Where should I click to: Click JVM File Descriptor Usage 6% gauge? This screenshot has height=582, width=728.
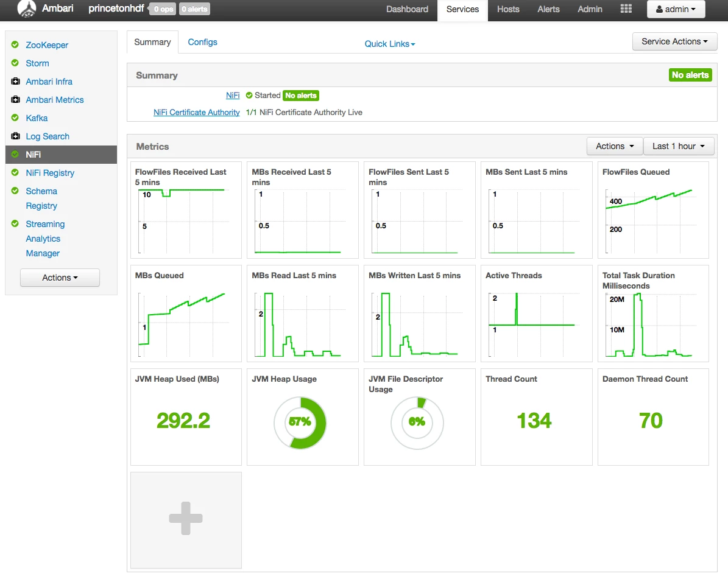tap(417, 422)
